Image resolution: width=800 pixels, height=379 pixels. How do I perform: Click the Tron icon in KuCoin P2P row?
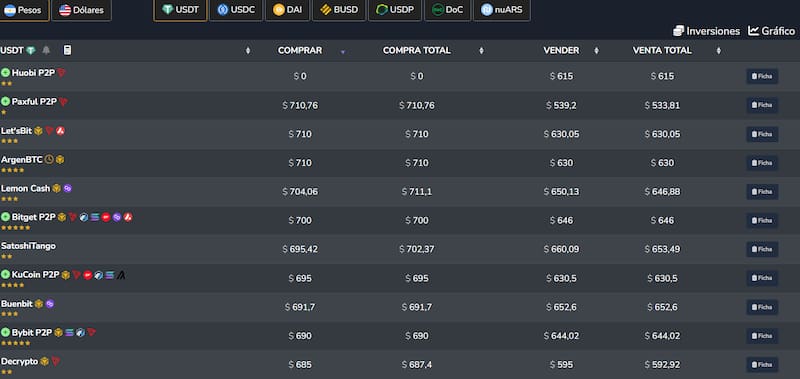pyautogui.click(x=77, y=275)
